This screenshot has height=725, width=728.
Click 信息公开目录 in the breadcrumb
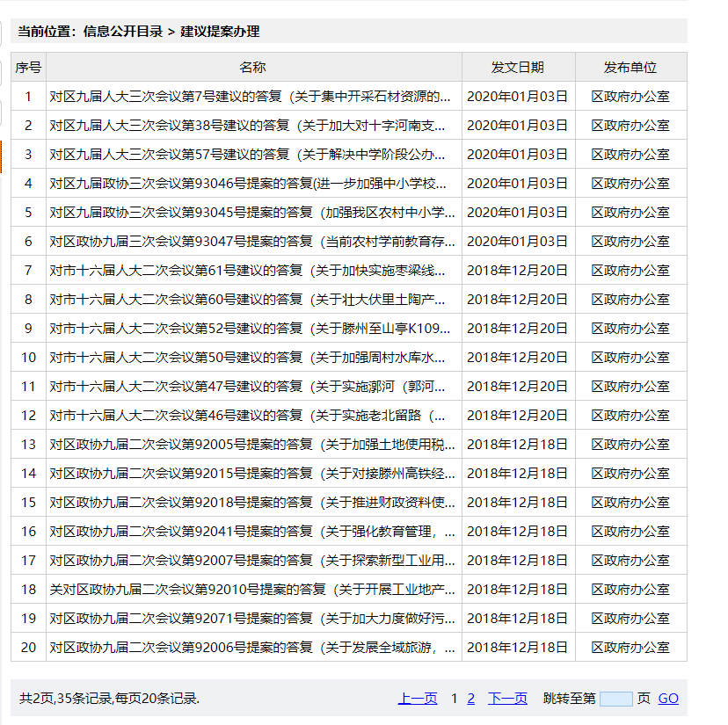click(123, 32)
